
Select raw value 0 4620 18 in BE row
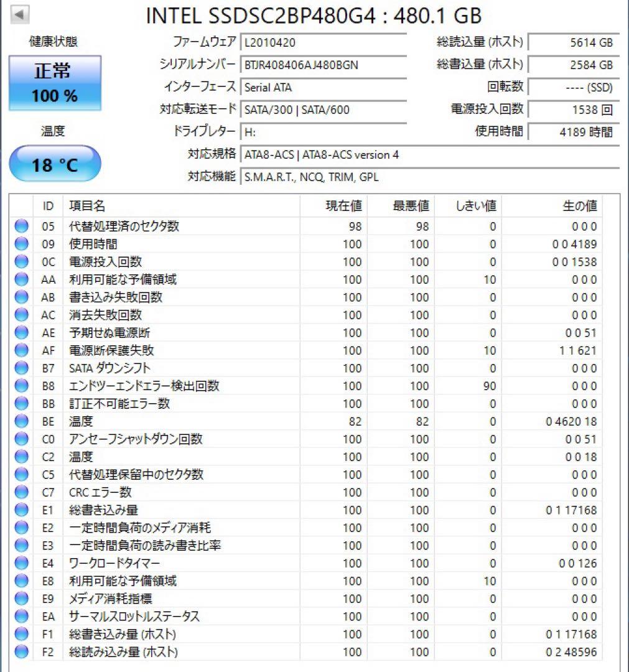[x=571, y=421]
